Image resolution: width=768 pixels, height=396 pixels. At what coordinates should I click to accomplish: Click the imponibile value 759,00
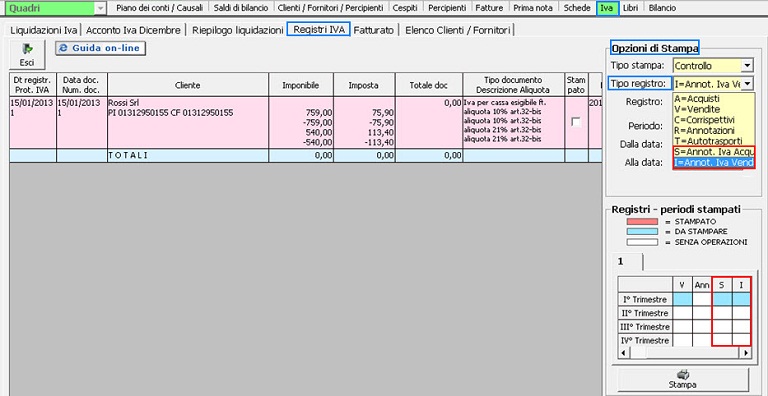pyautogui.click(x=318, y=113)
